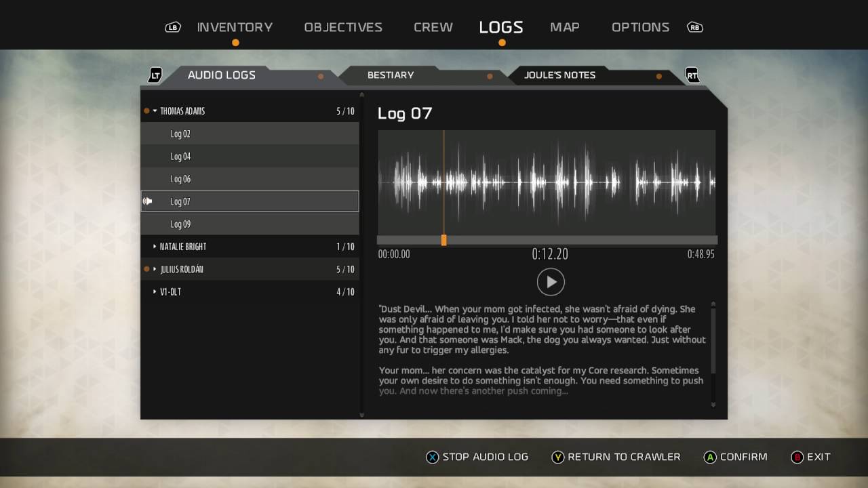Image resolution: width=868 pixels, height=488 pixels.
Task: Click the start time 00:00.00
Action: pyautogui.click(x=394, y=254)
